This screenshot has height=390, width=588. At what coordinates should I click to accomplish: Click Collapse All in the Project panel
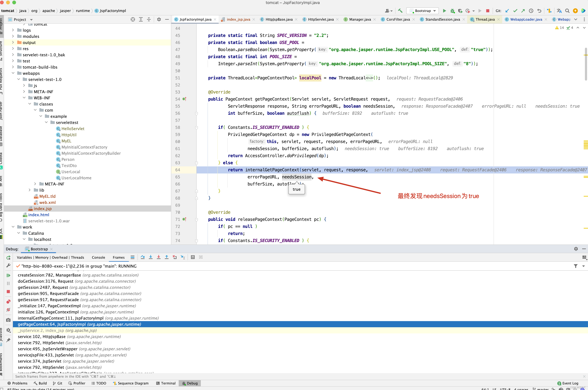click(x=149, y=19)
